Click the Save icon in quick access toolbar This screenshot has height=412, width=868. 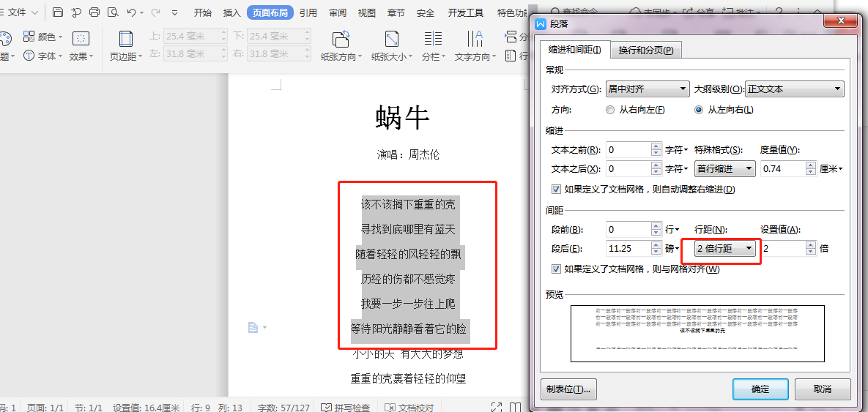point(58,12)
